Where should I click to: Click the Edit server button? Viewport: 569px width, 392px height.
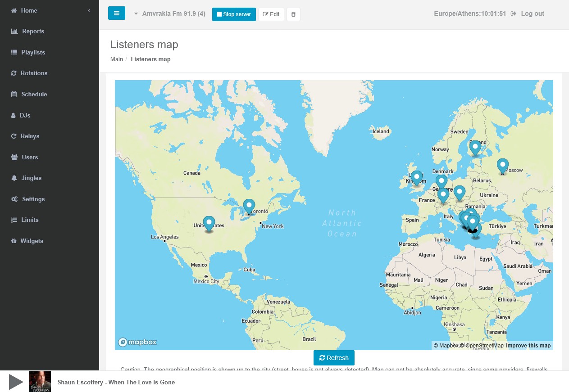pyautogui.click(x=271, y=14)
